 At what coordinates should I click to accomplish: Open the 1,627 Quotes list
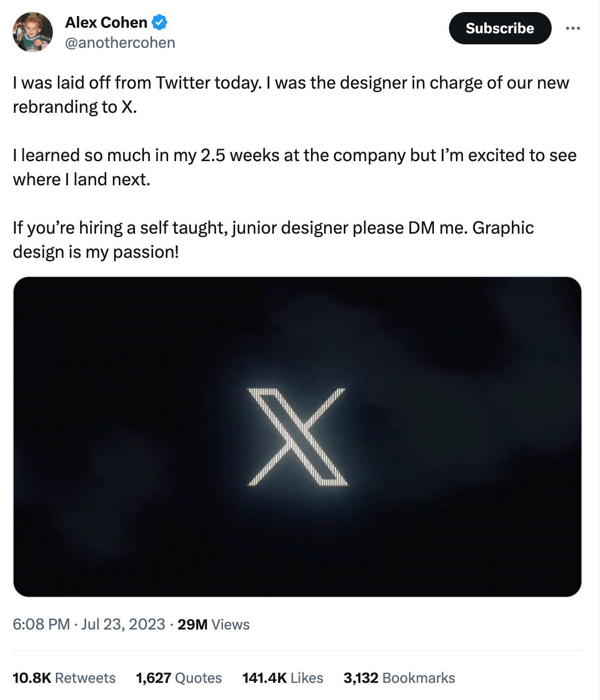click(179, 678)
